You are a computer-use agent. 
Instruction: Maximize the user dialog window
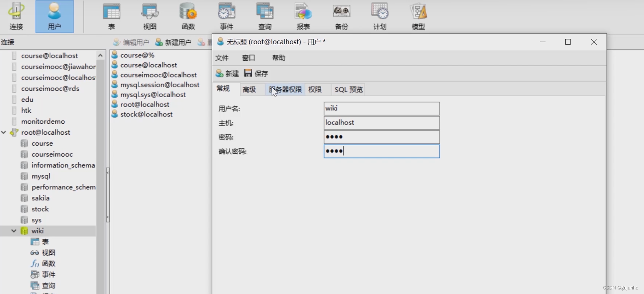point(568,42)
